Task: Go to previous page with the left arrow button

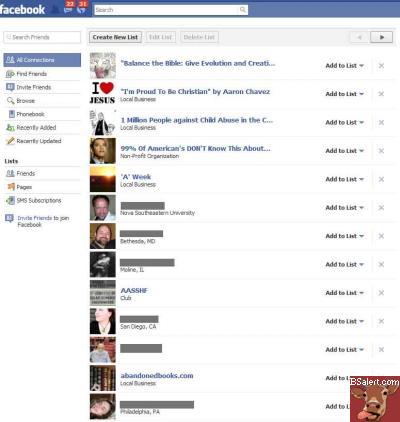Action: 360,37
